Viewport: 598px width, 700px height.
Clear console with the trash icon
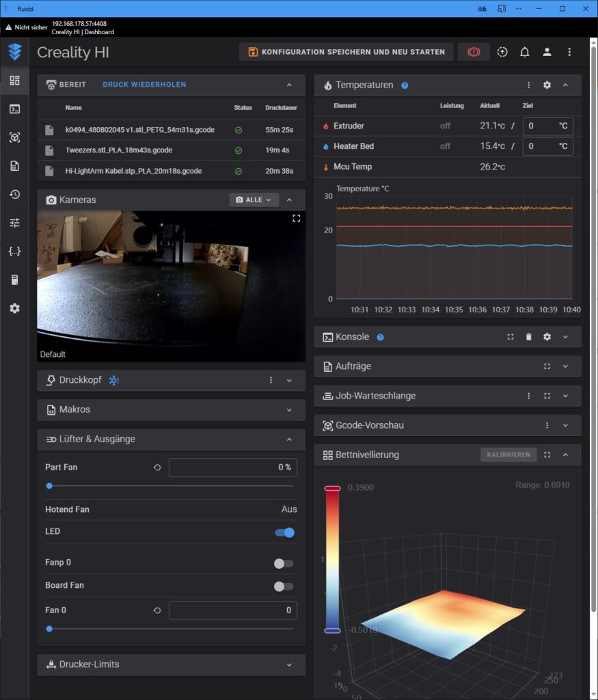coord(528,337)
